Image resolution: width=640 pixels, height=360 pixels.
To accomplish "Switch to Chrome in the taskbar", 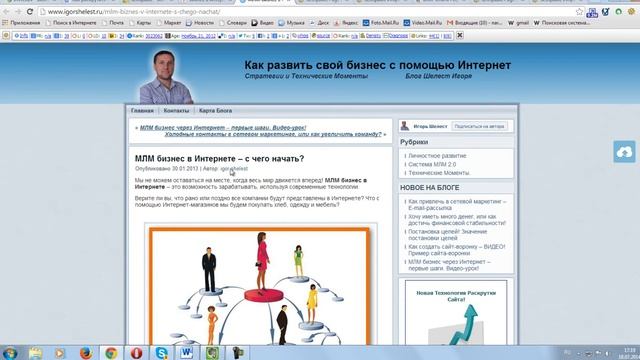I will (x=111, y=353).
